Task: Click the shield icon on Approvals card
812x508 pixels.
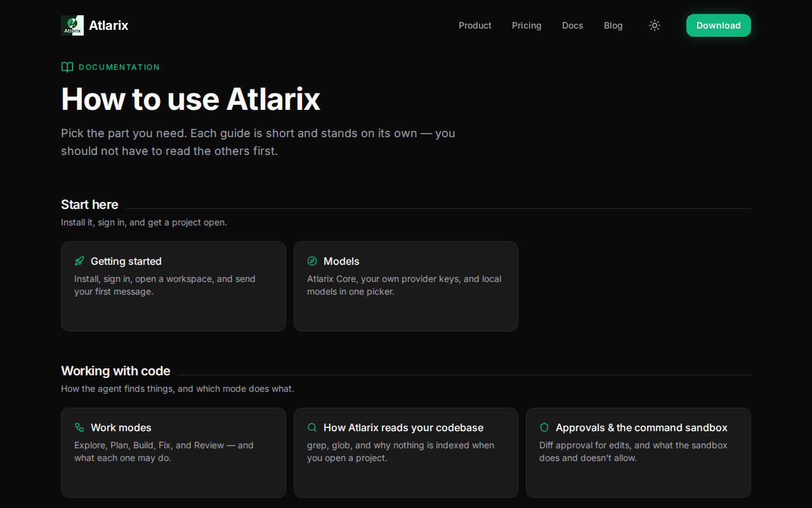Action: pos(544,427)
